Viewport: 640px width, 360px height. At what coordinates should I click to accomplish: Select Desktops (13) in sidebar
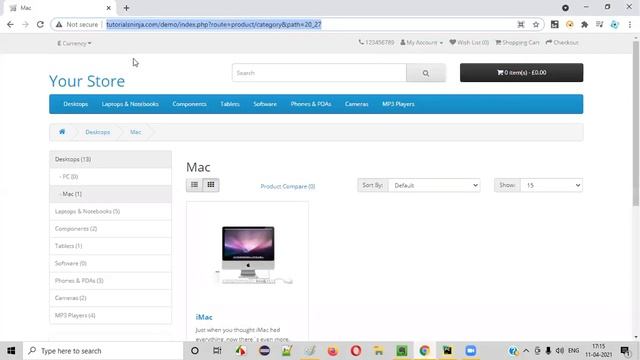(110, 159)
